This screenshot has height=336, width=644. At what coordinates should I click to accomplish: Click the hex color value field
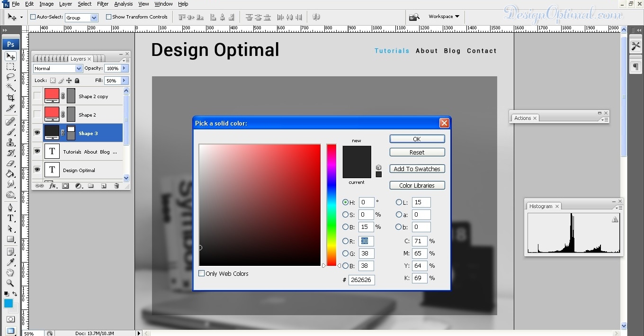[362, 280]
